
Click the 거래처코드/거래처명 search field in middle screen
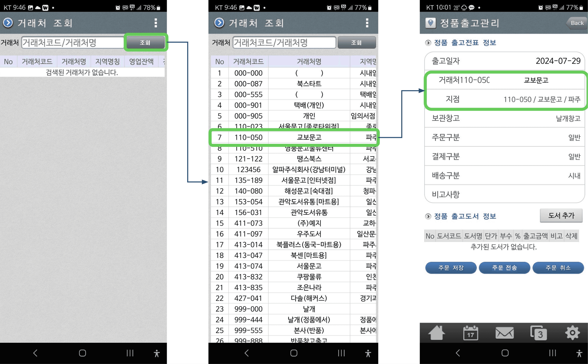[x=284, y=43]
